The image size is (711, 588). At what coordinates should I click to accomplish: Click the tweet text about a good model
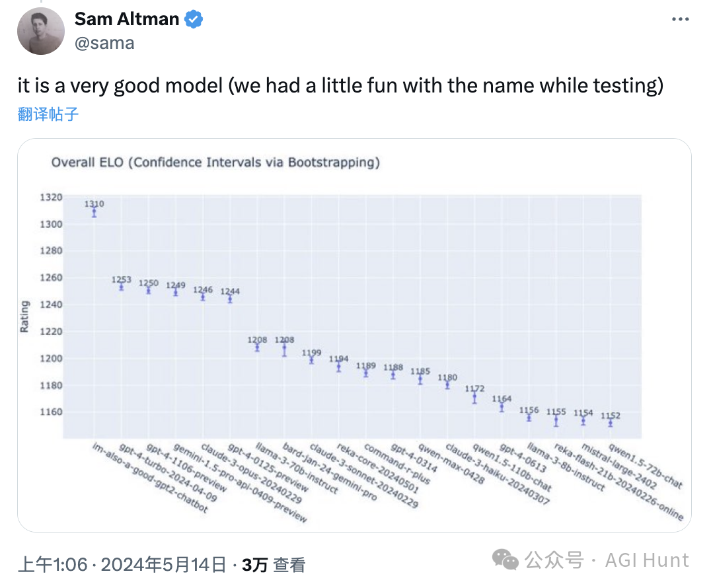coord(340,86)
